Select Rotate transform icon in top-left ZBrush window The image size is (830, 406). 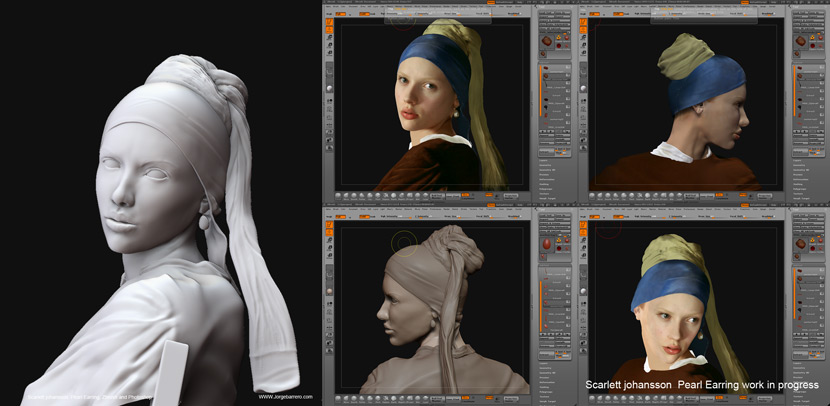point(329,52)
